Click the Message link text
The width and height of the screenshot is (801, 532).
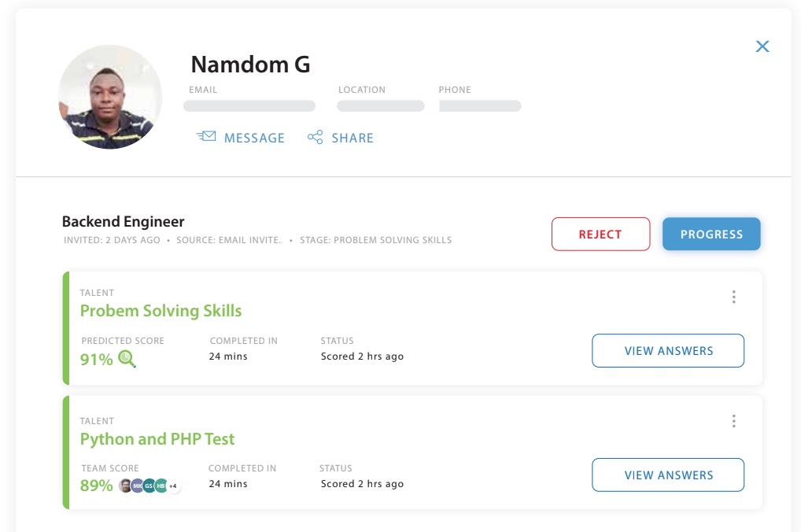click(254, 138)
